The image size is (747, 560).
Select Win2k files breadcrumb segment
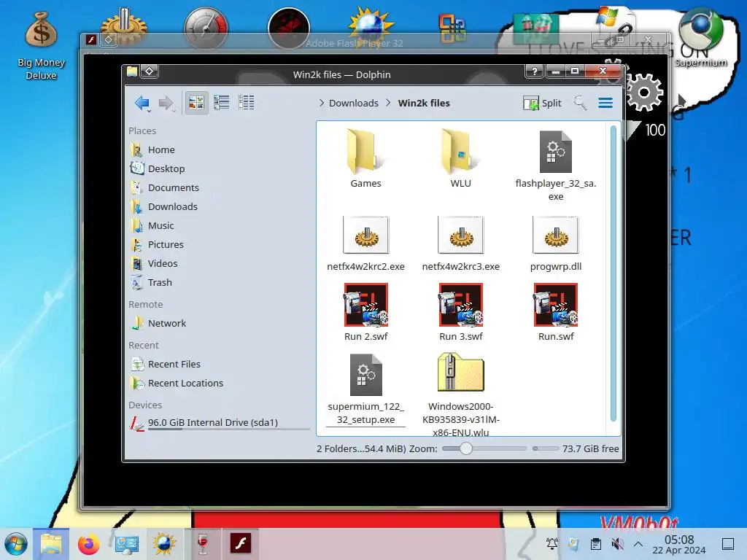coord(424,103)
